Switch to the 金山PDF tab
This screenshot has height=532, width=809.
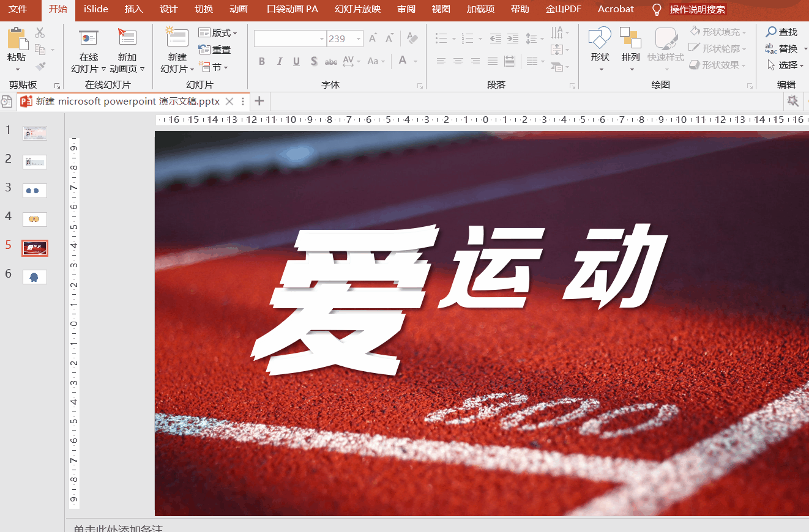coord(563,9)
